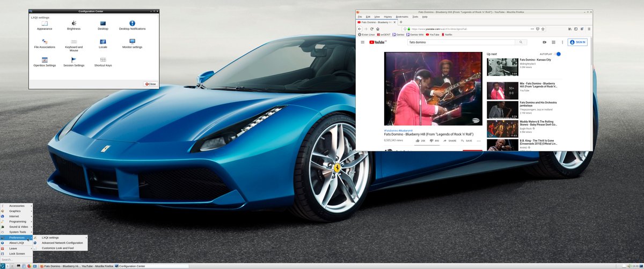This screenshot has height=269, width=644.
Task: Click Firefox reload page icon
Action: 371,28
